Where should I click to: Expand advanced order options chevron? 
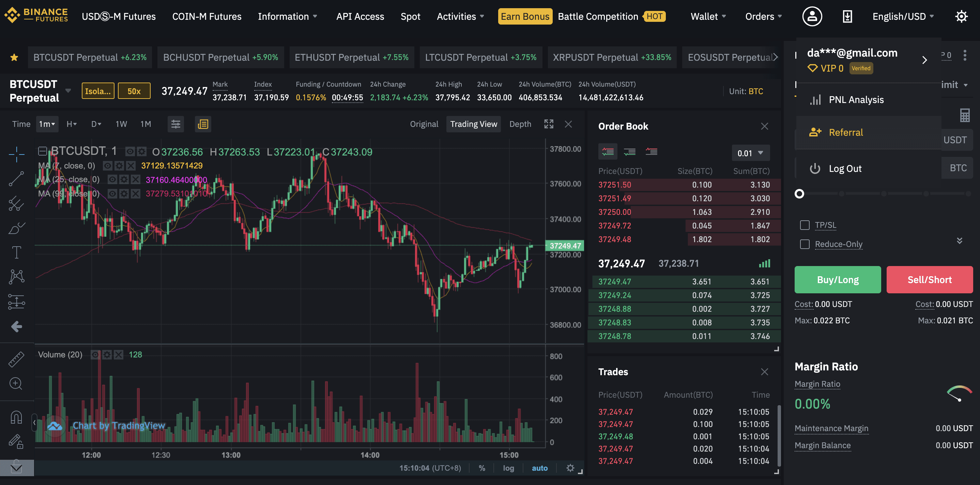point(959,240)
